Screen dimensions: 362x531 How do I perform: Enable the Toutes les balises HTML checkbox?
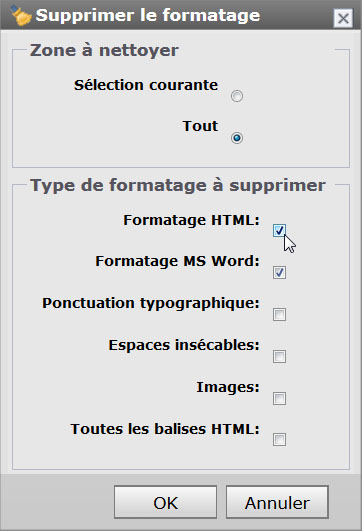279,440
